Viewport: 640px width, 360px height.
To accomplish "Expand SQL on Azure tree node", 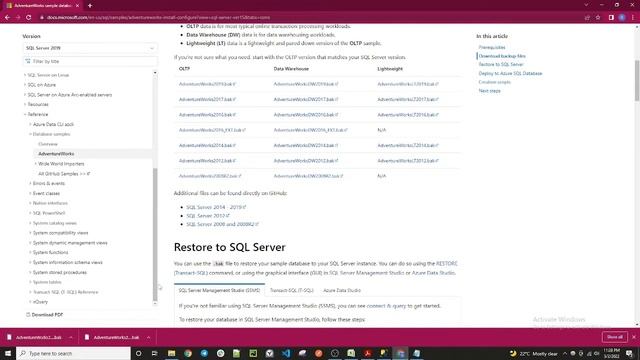I will coord(25,85).
